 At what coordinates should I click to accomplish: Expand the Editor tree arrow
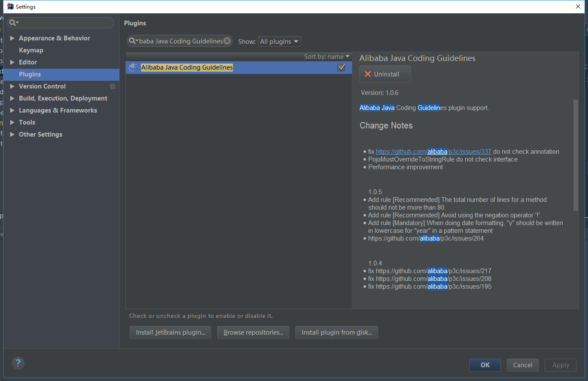pyautogui.click(x=12, y=62)
